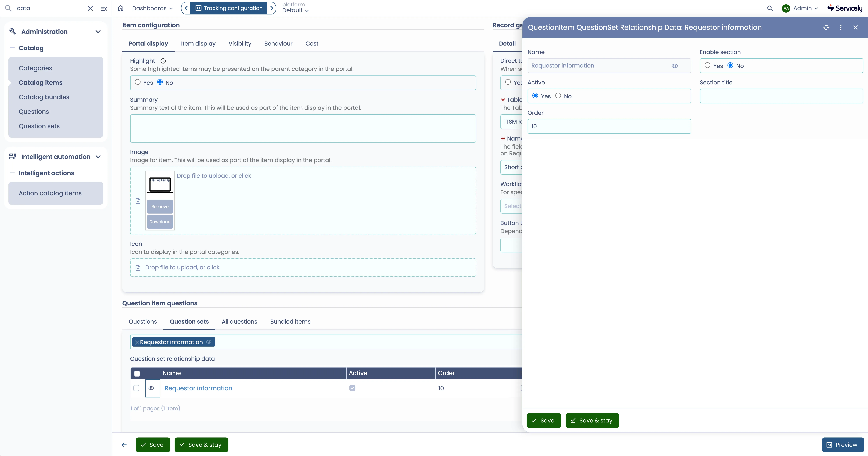Screen dimensions: 868x456
Task: Open the Bundled items tab
Action: tap(290, 322)
